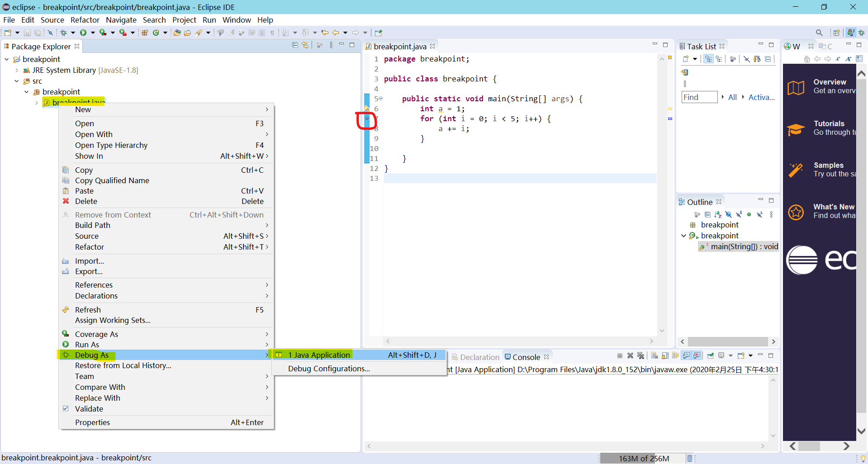Image resolution: width=868 pixels, height=464 pixels.
Task: Toggle Link with Editor in Package Explorer
Action: coord(305,45)
